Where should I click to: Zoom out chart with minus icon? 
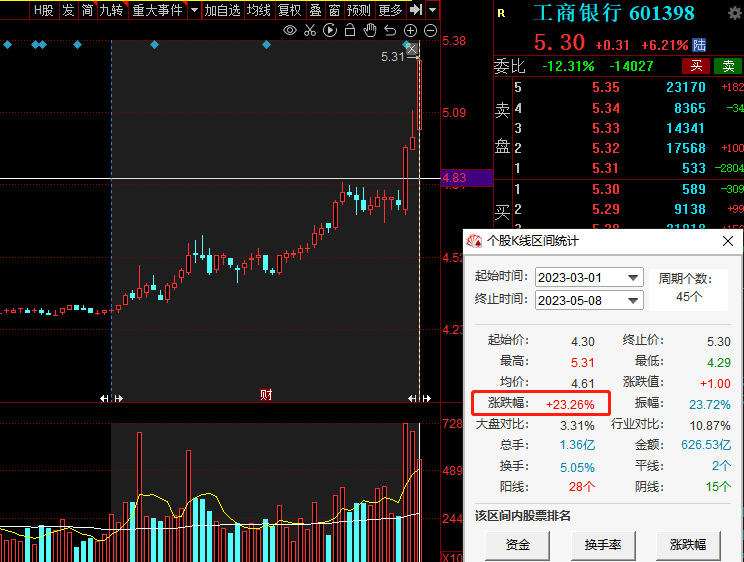point(429,30)
